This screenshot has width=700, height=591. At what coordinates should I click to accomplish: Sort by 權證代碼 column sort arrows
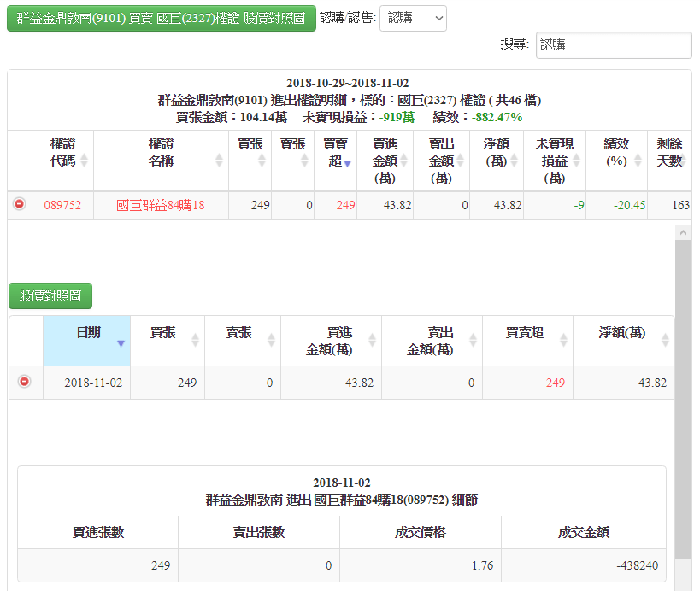pyautogui.click(x=85, y=161)
